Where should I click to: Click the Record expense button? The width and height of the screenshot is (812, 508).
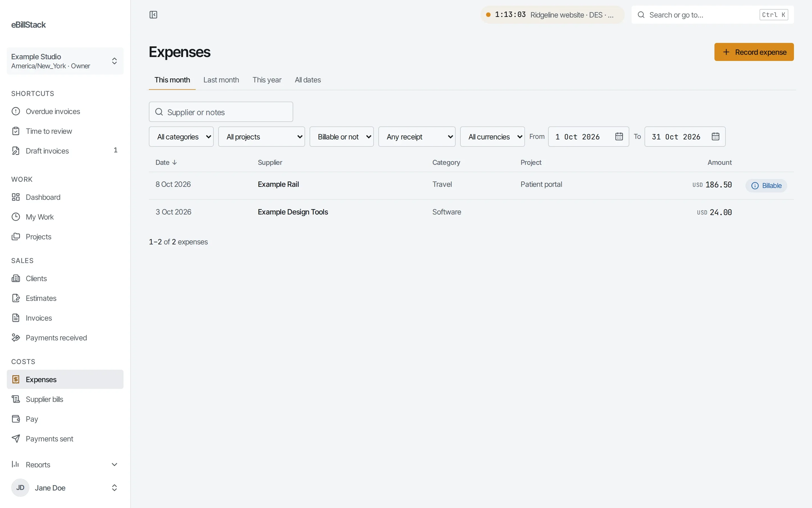(x=754, y=52)
